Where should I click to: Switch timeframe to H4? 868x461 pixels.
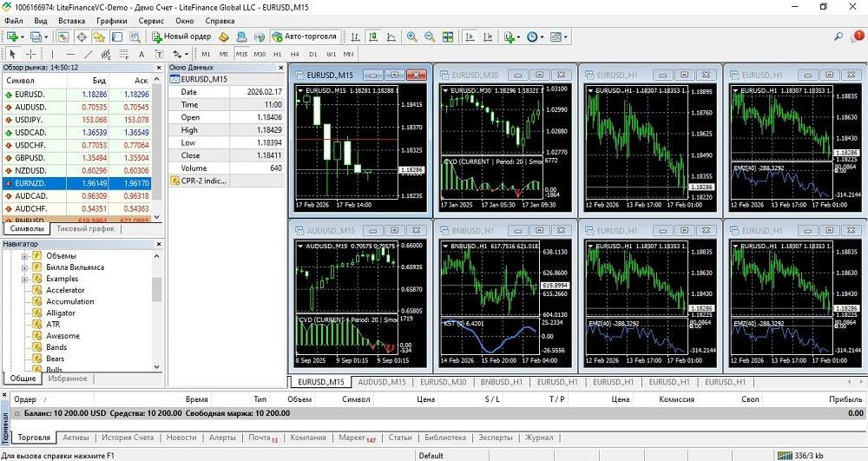coord(295,54)
